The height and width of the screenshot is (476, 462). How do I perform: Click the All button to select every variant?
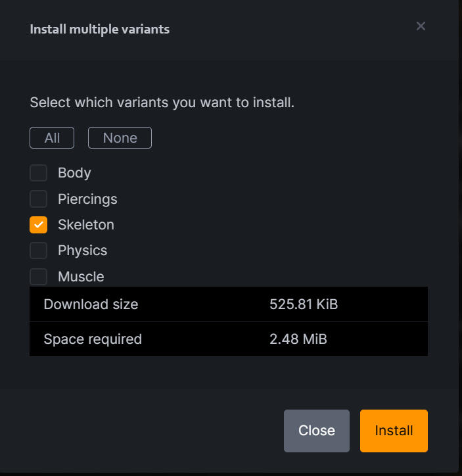pyautogui.click(x=52, y=138)
